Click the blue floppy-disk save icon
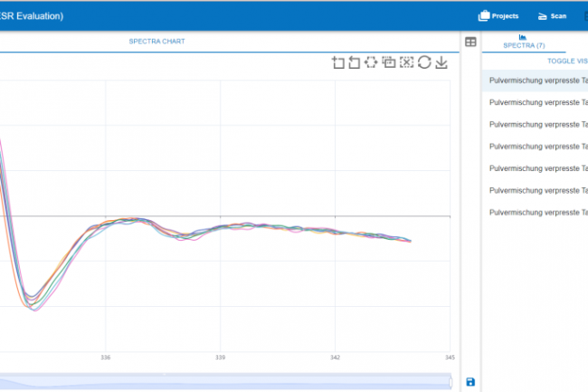This screenshot has width=588, height=392. pyautogui.click(x=470, y=383)
